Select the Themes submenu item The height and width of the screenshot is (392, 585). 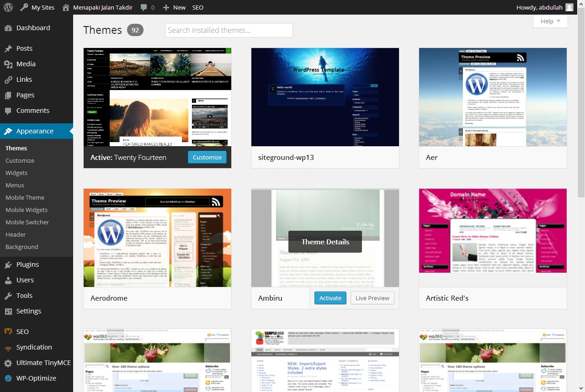16,148
